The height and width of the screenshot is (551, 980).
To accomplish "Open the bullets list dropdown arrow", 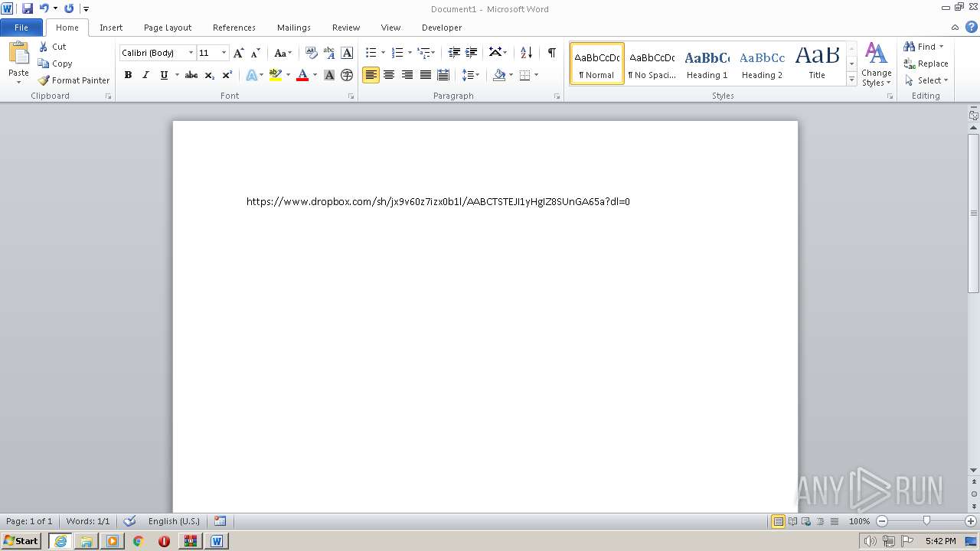I will (384, 53).
